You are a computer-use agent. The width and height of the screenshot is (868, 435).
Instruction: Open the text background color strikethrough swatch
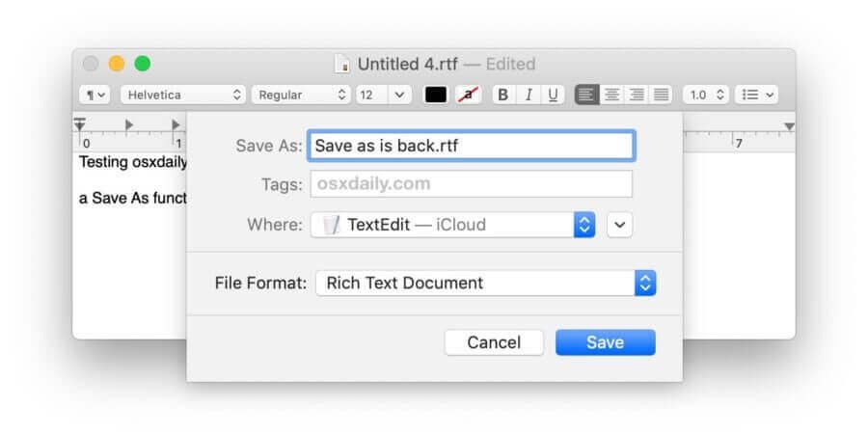click(x=469, y=95)
